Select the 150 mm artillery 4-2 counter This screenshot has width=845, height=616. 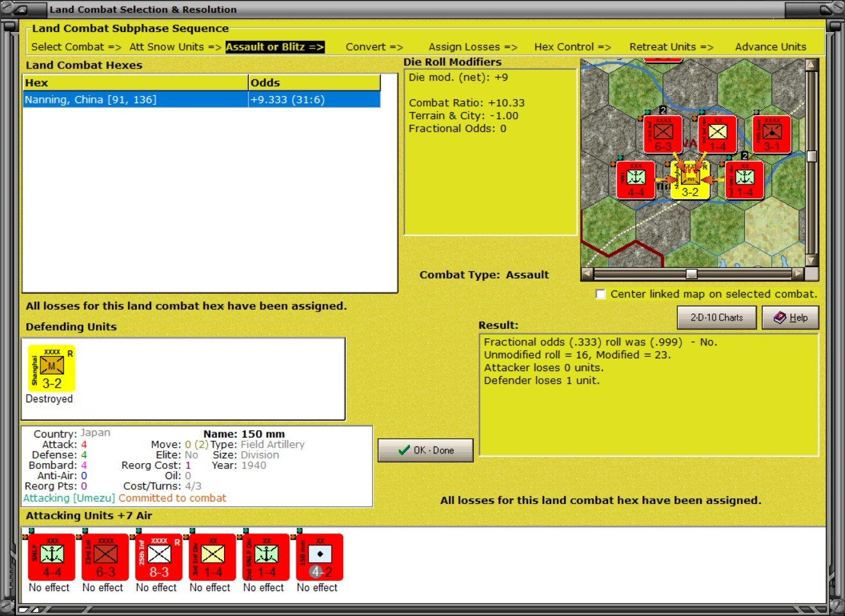[320, 557]
